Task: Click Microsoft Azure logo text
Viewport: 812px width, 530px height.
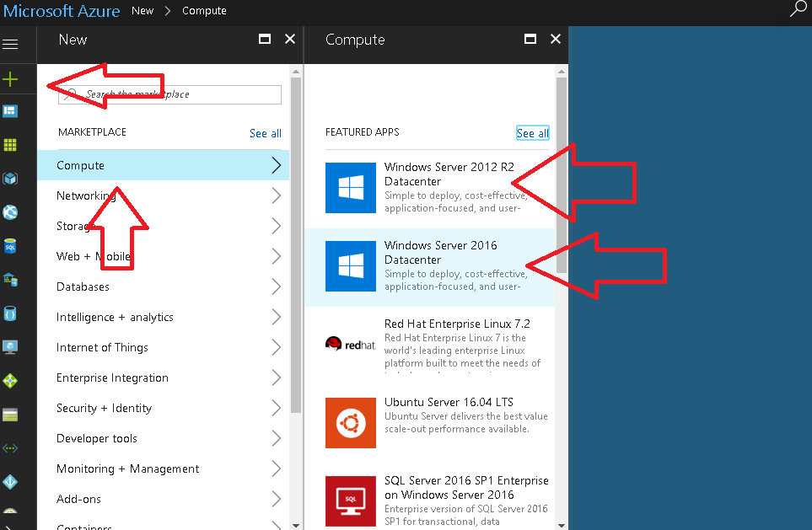Action: click(61, 11)
